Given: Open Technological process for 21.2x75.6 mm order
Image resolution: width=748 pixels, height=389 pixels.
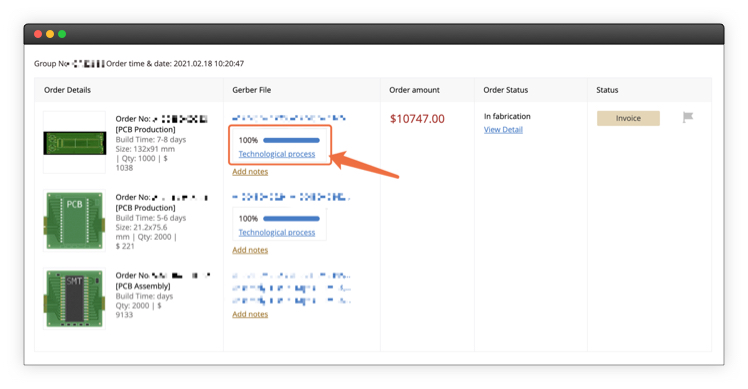Looking at the screenshot, I should click(277, 232).
